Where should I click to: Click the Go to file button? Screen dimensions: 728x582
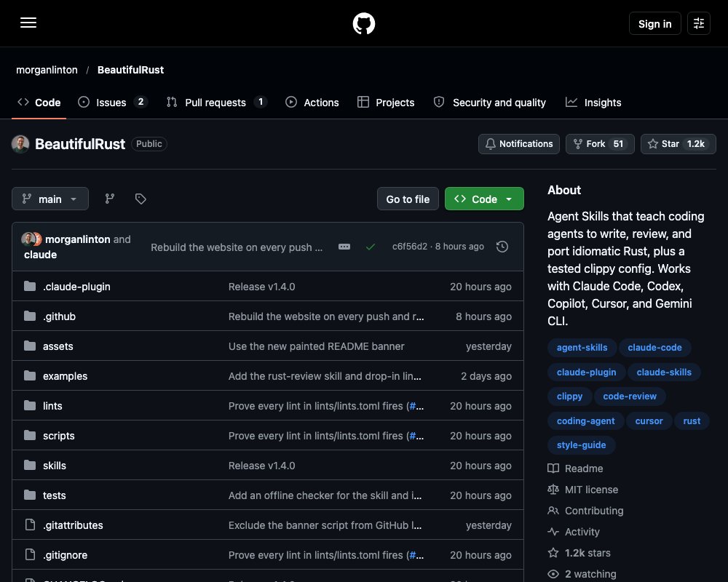click(x=408, y=199)
